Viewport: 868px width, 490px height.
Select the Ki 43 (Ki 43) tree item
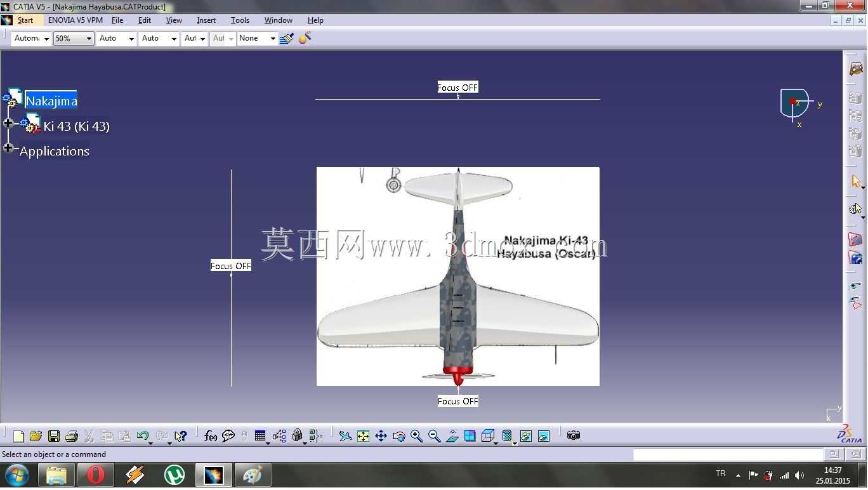point(76,126)
